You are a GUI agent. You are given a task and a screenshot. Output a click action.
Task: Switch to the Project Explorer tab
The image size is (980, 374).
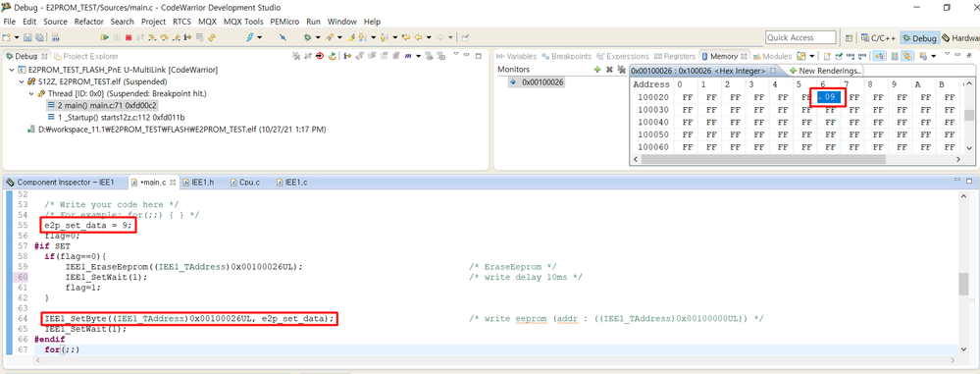point(86,56)
